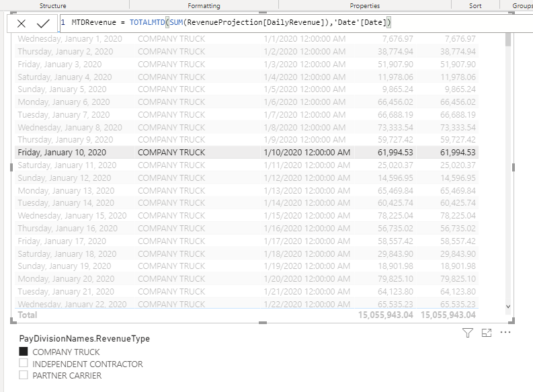Click the Wednesday, January 1, 2020 cell
The height and width of the screenshot is (392, 533).
(70, 39)
